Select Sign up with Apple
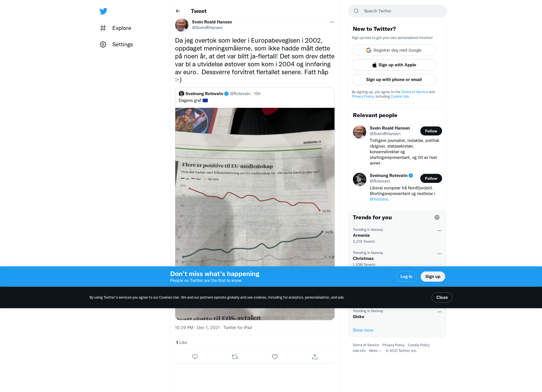 pyautogui.click(x=394, y=65)
